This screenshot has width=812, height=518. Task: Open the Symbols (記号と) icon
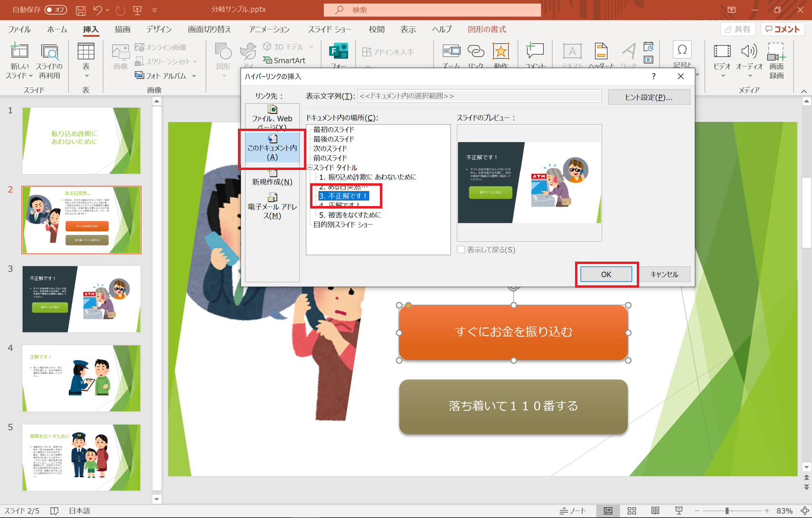coord(682,50)
